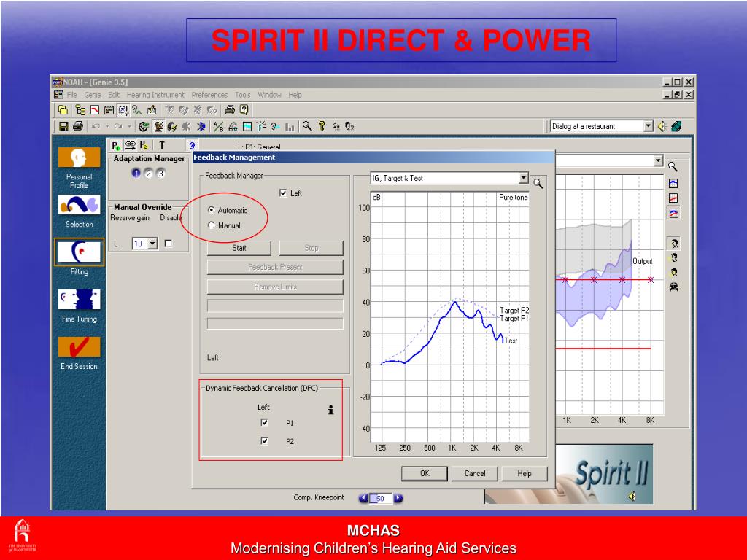Toggle the Left checkbox in Feedback Manager

pyautogui.click(x=283, y=192)
